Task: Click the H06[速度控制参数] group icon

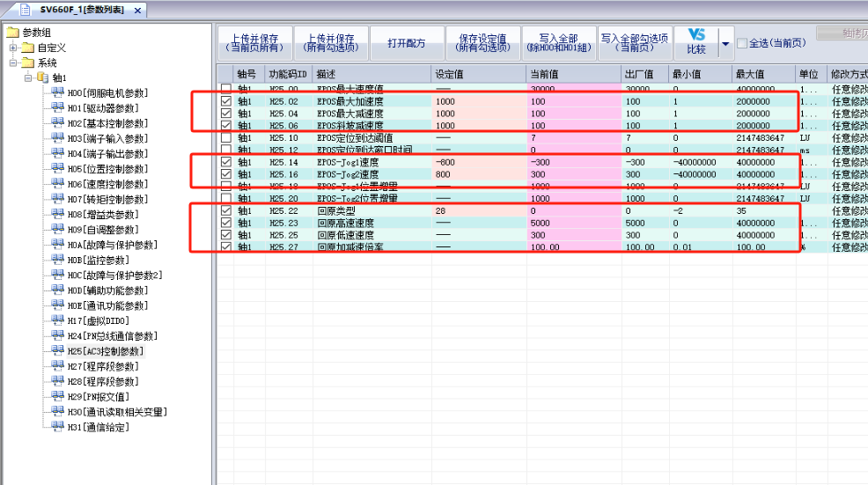Action: pos(57,184)
